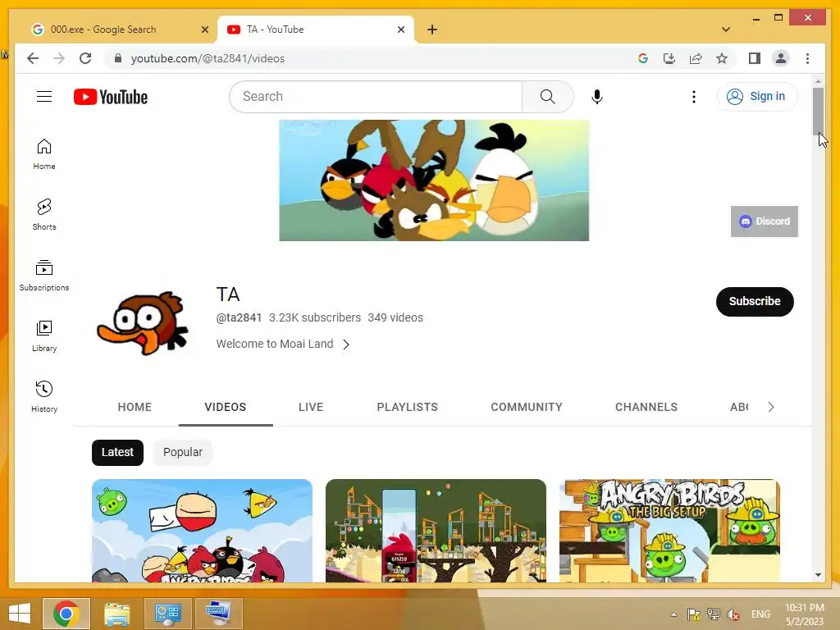Share this page icon
The width and height of the screenshot is (840, 630).
pyautogui.click(x=696, y=58)
